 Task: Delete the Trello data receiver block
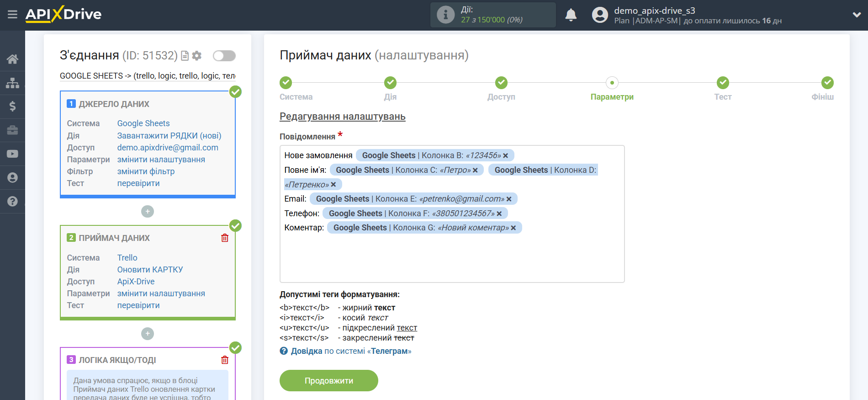225,238
